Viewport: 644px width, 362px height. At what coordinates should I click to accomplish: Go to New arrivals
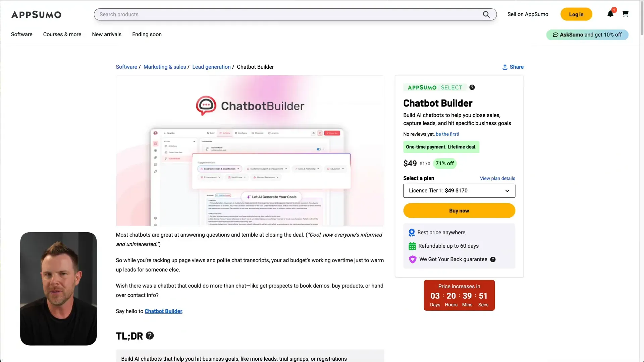(x=107, y=35)
